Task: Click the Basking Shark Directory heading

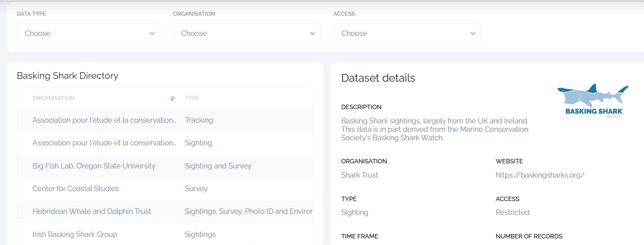Action: tap(68, 76)
